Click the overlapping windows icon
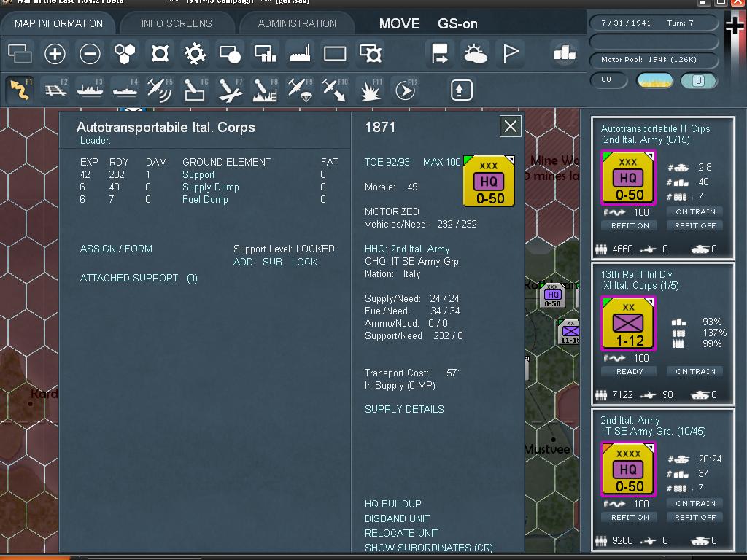This screenshot has height=560, width=747. point(20,53)
